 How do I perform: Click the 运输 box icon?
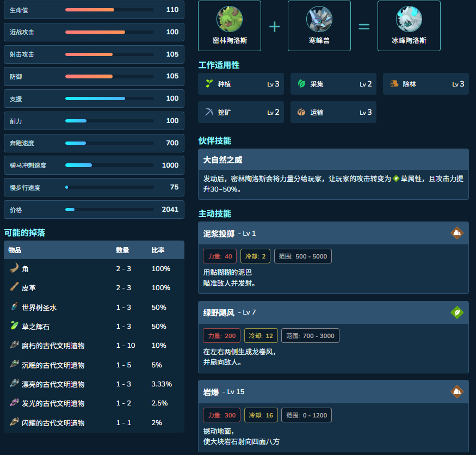tap(301, 112)
